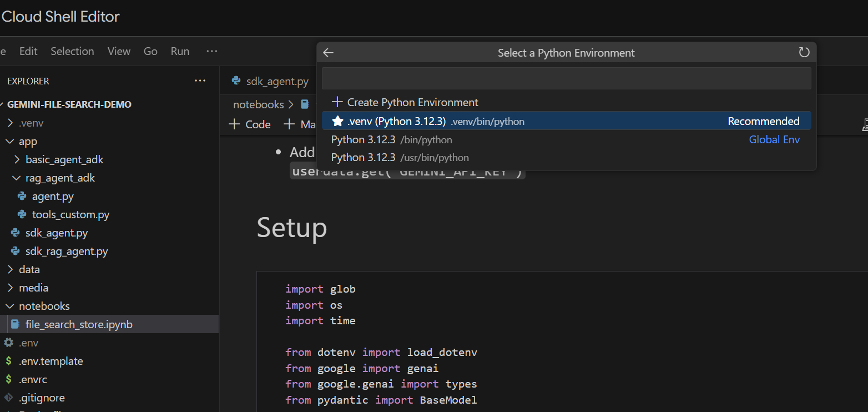Click the gear icon beside .env file

point(9,343)
